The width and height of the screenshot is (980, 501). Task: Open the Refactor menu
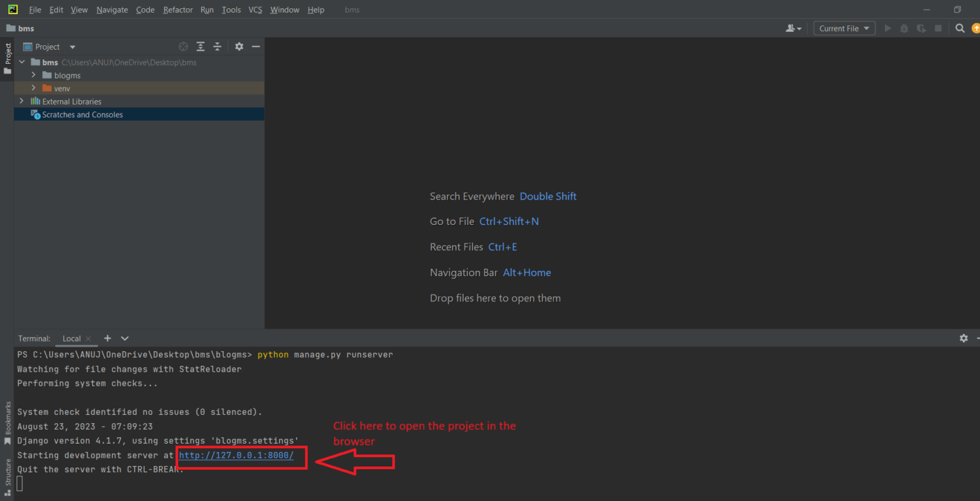coord(177,10)
